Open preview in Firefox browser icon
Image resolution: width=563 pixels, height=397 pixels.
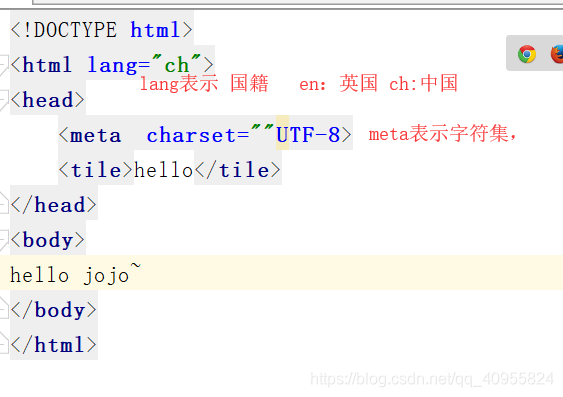[x=557, y=54]
